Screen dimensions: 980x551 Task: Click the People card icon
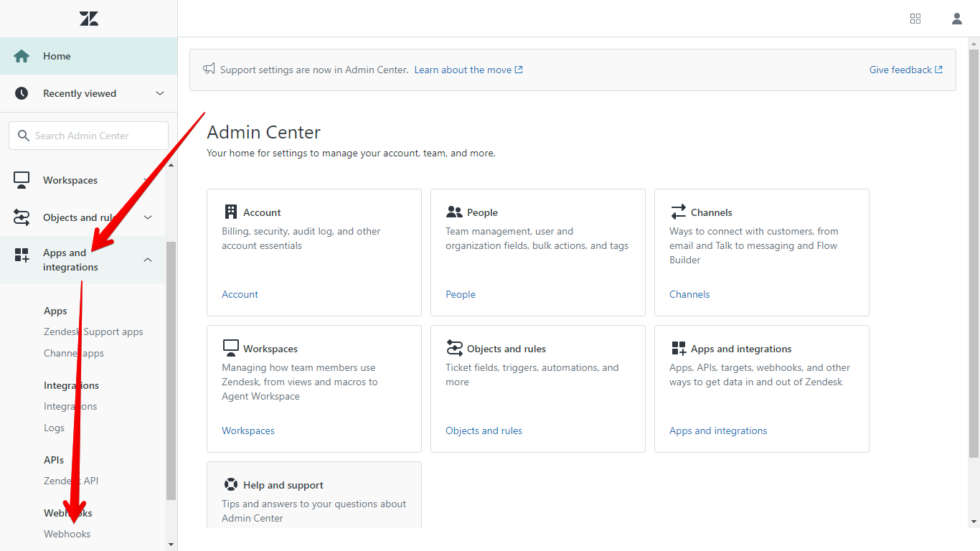pos(454,212)
